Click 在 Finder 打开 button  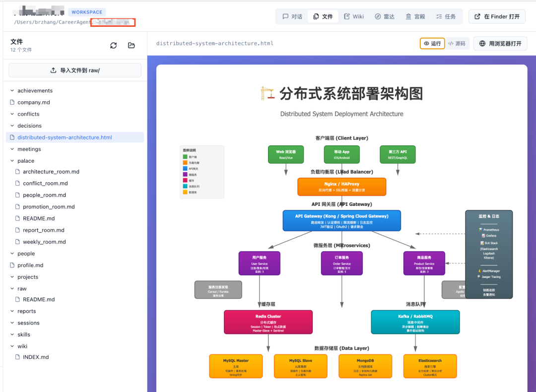pyautogui.click(x=497, y=16)
